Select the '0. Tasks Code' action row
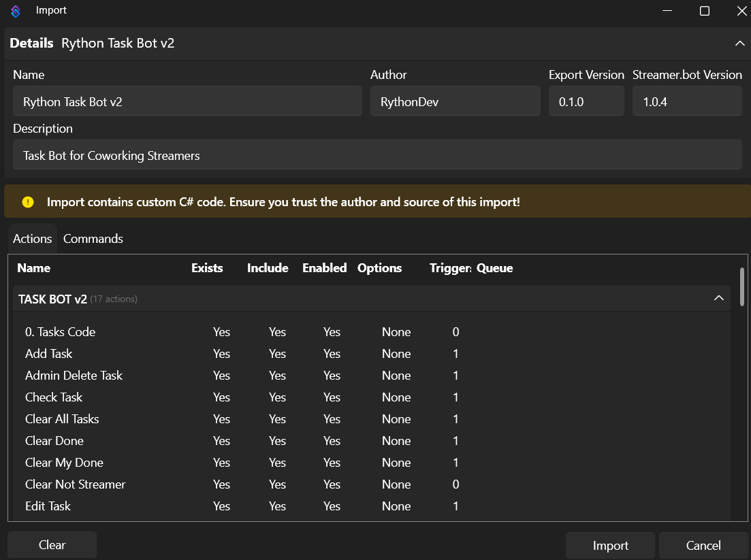Screen dimensions: 751x560 [372, 331]
